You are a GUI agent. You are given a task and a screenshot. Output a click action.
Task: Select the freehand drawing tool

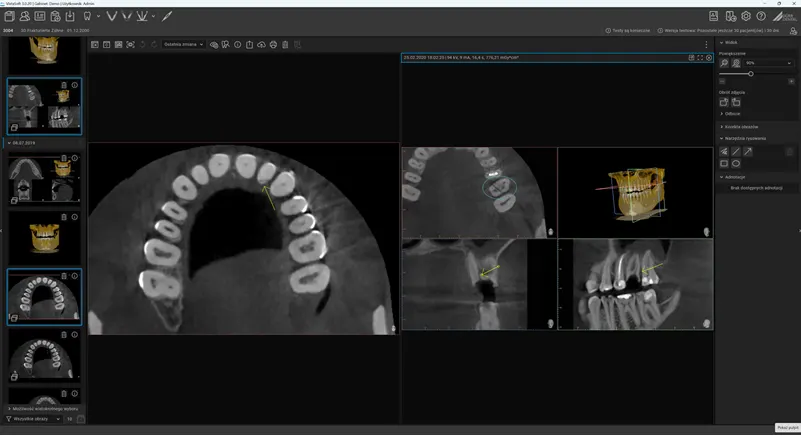(724, 151)
